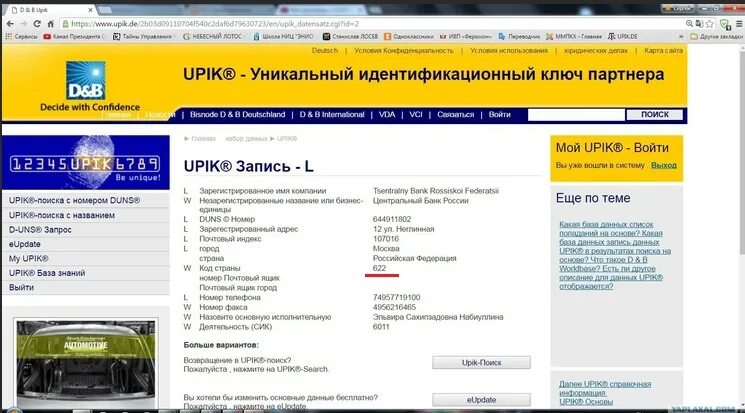This screenshot has height=413, width=745.
Task: Open the VDA menu item
Action: [387, 115]
